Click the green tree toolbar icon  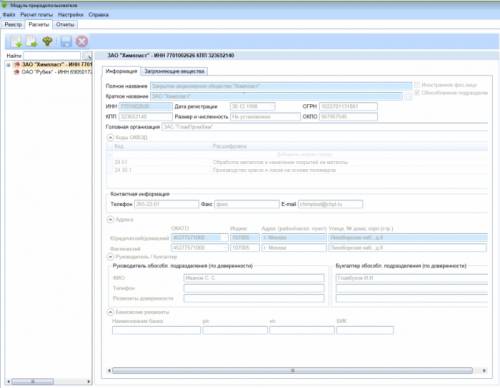point(48,41)
